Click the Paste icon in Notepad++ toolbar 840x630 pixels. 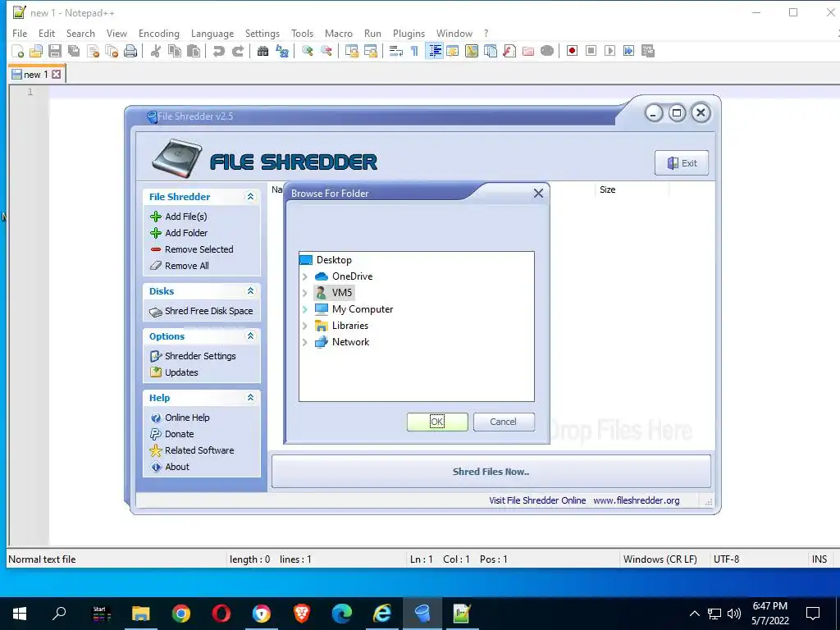coord(194,51)
